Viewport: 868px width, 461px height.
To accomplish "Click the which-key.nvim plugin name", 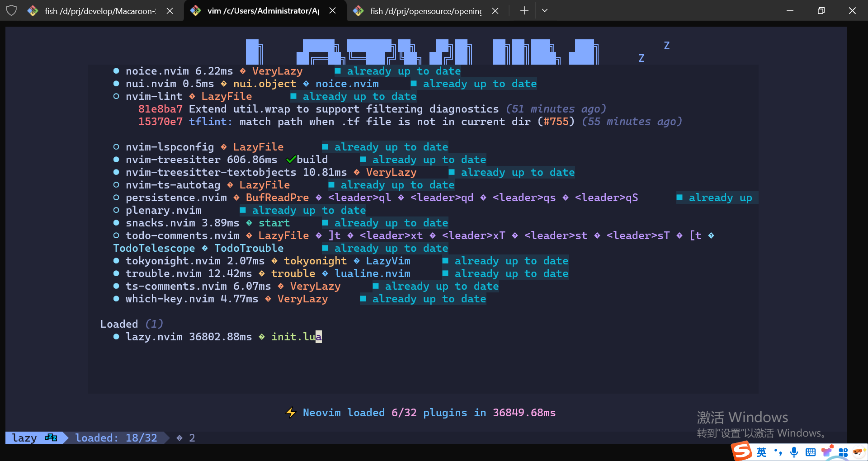I will pyautogui.click(x=170, y=299).
